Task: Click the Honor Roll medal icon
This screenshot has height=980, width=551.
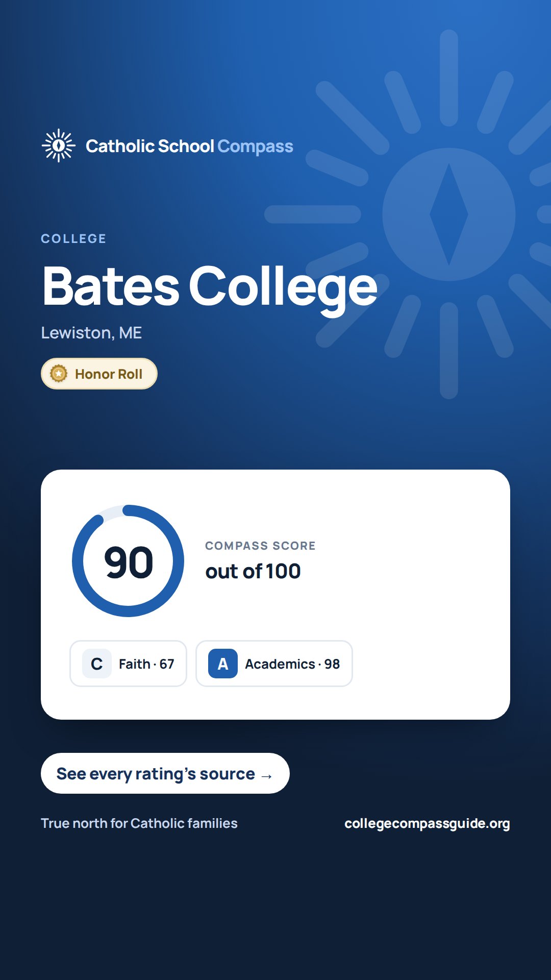Action: (59, 374)
